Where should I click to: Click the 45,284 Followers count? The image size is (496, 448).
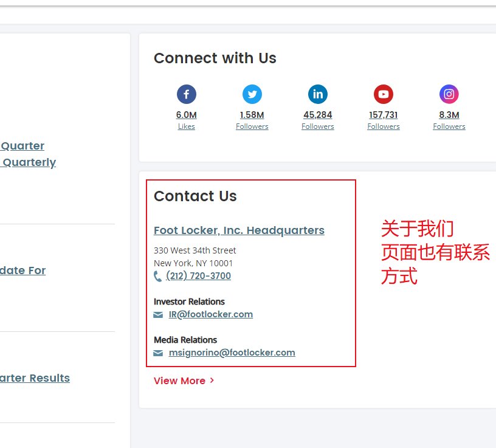(x=317, y=115)
